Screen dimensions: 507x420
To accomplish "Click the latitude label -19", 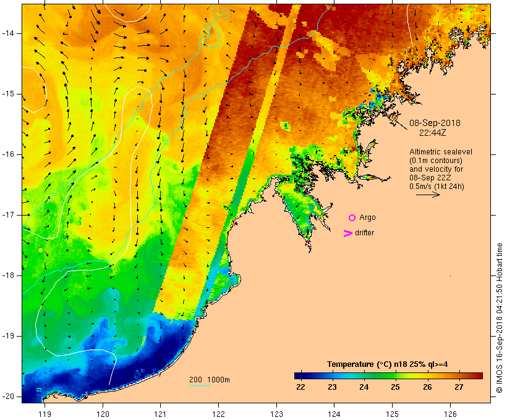I will 8,336.
